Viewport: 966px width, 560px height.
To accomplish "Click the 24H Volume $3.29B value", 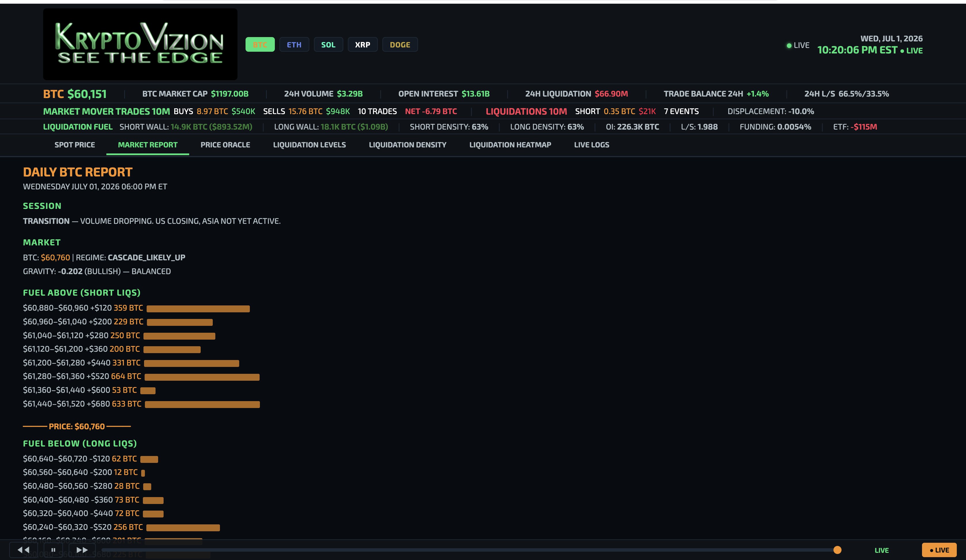I will (350, 94).
